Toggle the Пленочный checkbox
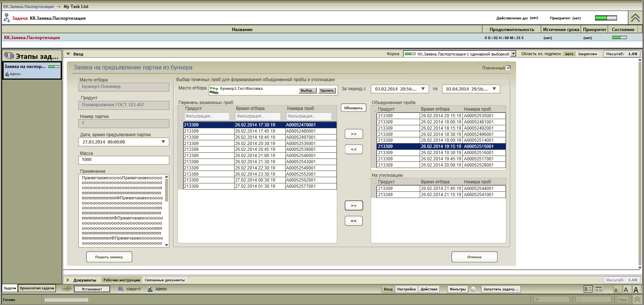 (508, 68)
